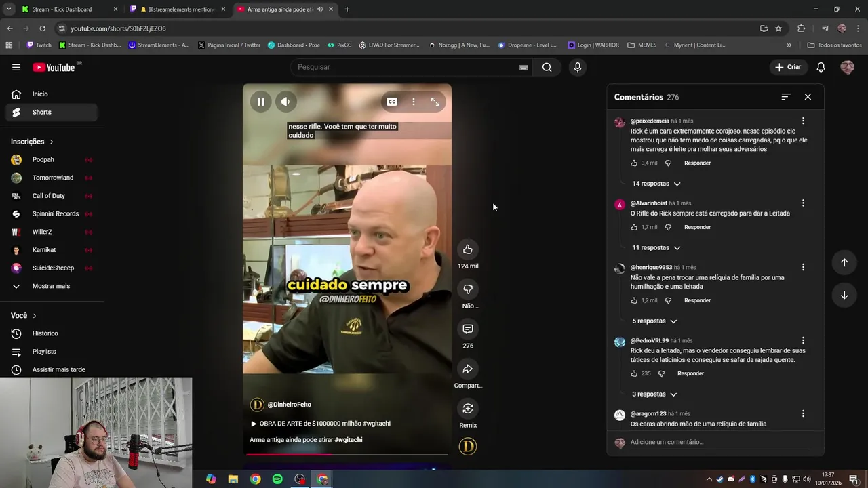Toggle closed captions CC button
This screenshot has width=868, height=488.
(x=392, y=102)
